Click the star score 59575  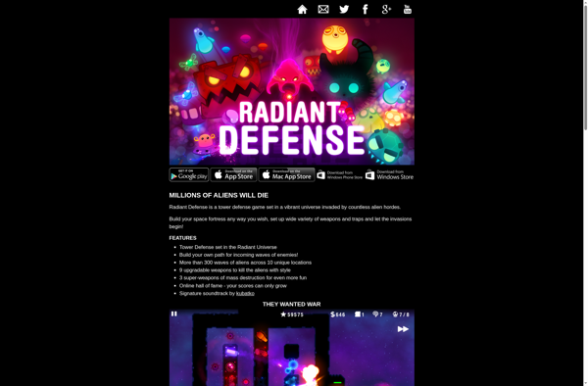pyautogui.click(x=292, y=314)
